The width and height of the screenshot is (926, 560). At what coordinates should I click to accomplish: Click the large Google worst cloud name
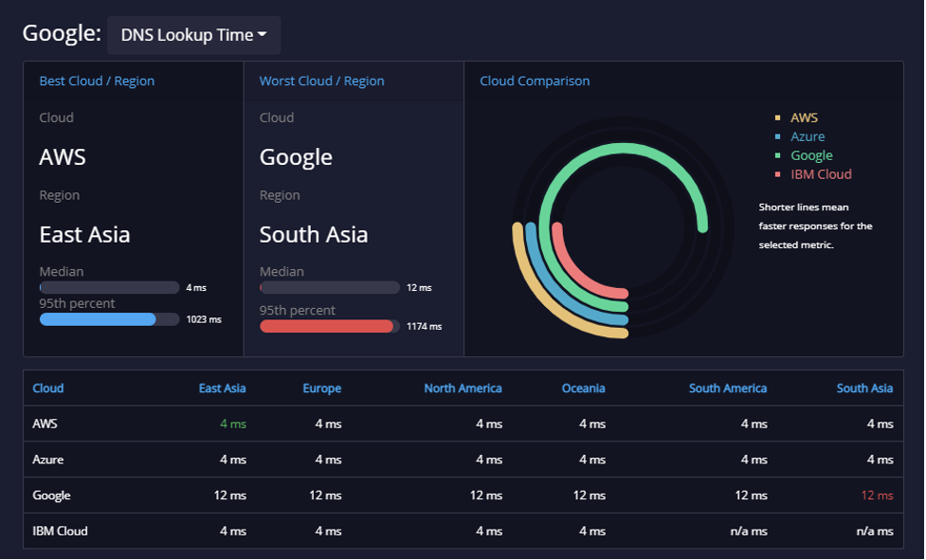pyautogui.click(x=296, y=157)
